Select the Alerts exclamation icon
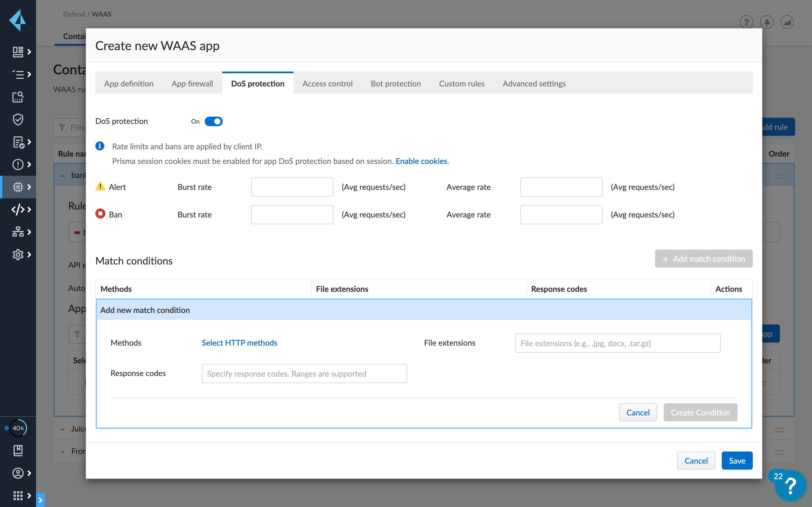This screenshot has width=812, height=507. click(x=18, y=164)
